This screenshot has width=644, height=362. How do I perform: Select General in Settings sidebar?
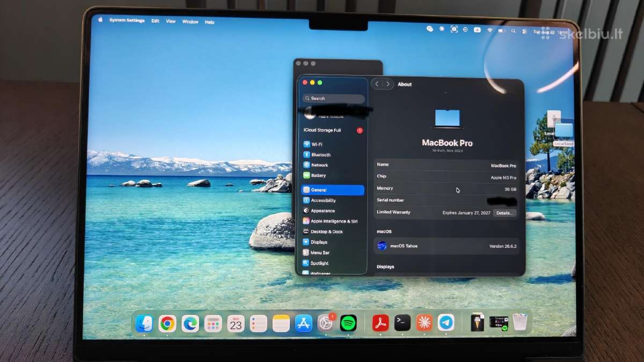click(x=333, y=190)
